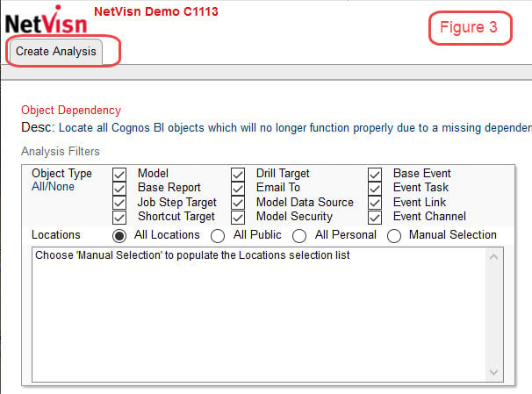Click the 'NetVisn Demo C1113' title text
532x394 pixels.
tap(156, 11)
